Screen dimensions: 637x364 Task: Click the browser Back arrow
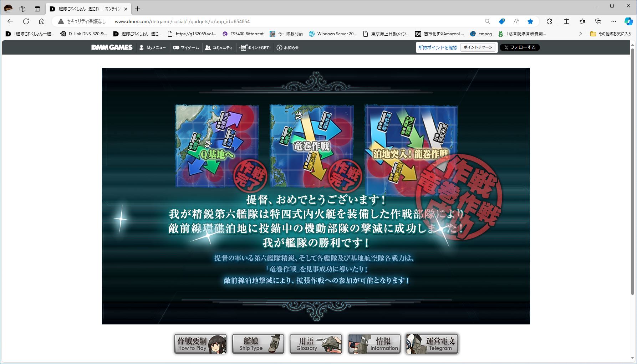coord(10,21)
